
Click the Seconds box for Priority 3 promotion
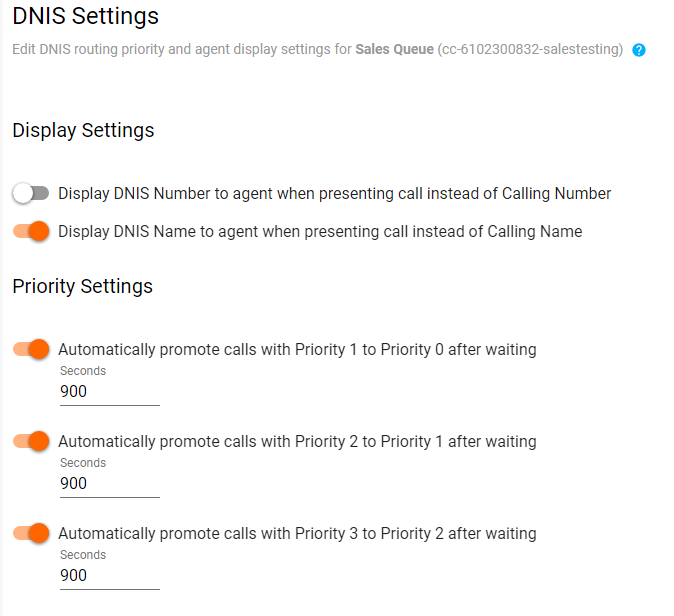click(x=109, y=576)
